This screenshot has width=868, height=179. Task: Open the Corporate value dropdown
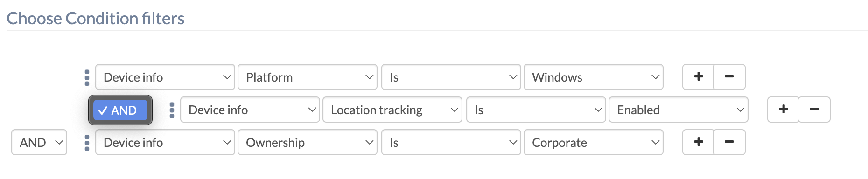point(594,142)
